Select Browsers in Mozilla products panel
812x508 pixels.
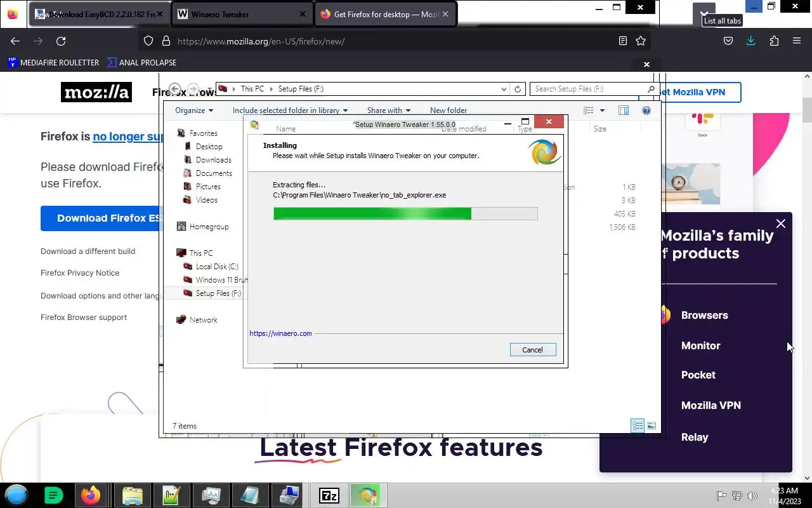pos(704,315)
